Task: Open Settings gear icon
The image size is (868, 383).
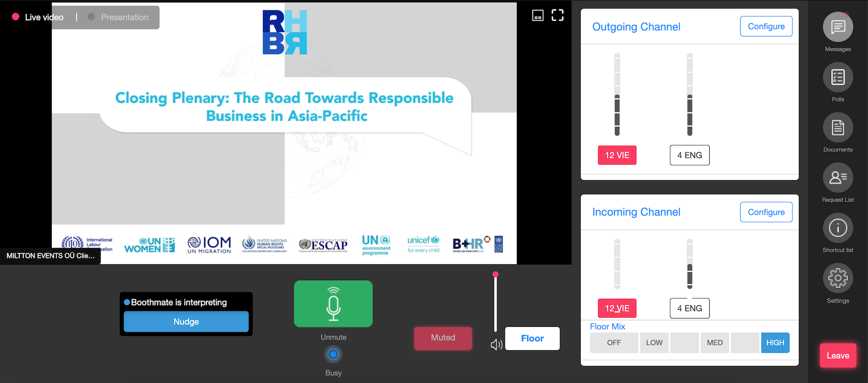Action: click(x=838, y=278)
